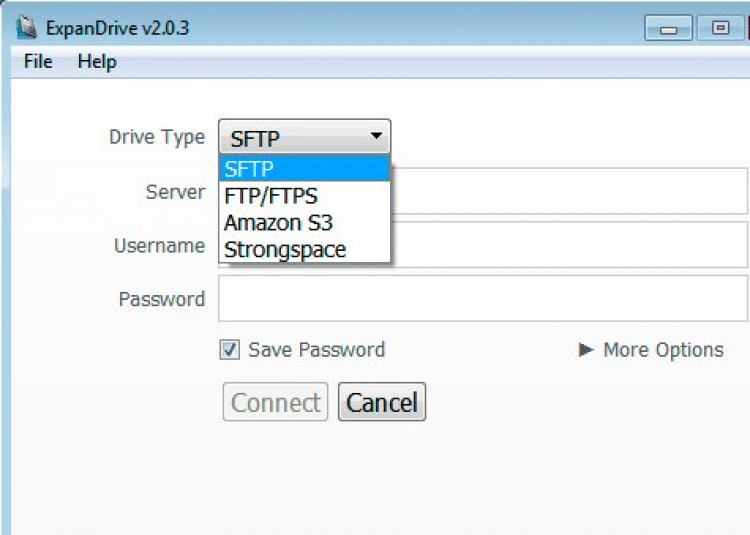The height and width of the screenshot is (535, 750).
Task: Click the ExpanDrive app icon in title bar
Action: 27,28
